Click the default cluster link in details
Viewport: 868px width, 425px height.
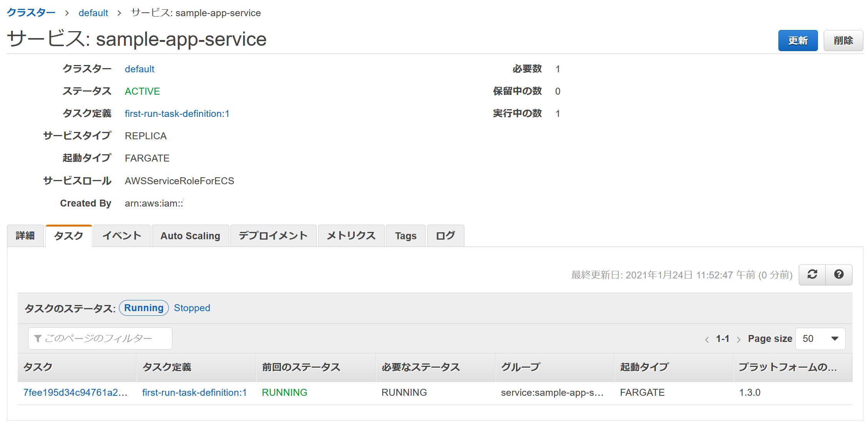point(139,69)
